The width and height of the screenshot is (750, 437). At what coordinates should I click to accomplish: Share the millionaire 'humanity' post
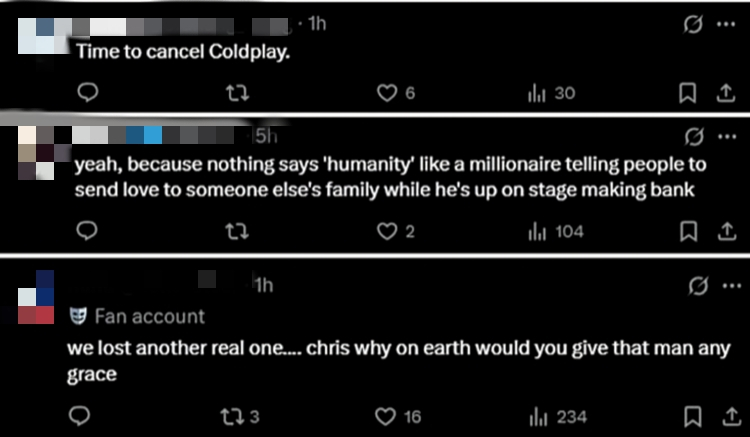(x=722, y=231)
